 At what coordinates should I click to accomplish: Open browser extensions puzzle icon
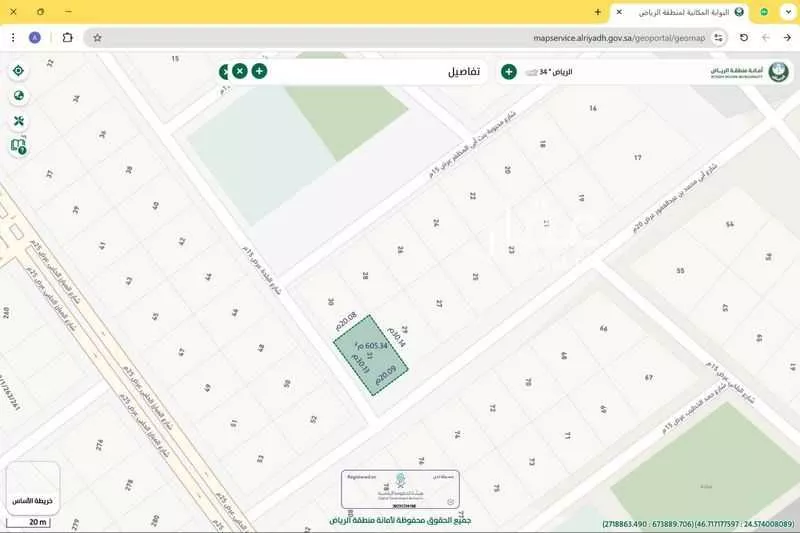click(x=67, y=38)
